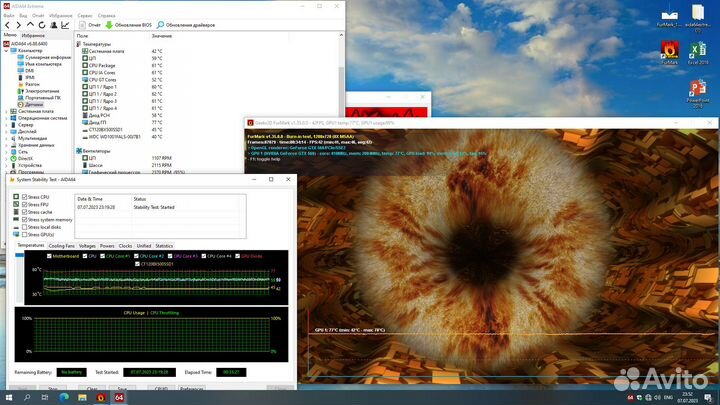Open Excel 2016 desktop shortcut
The image size is (720, 405).
698,52
